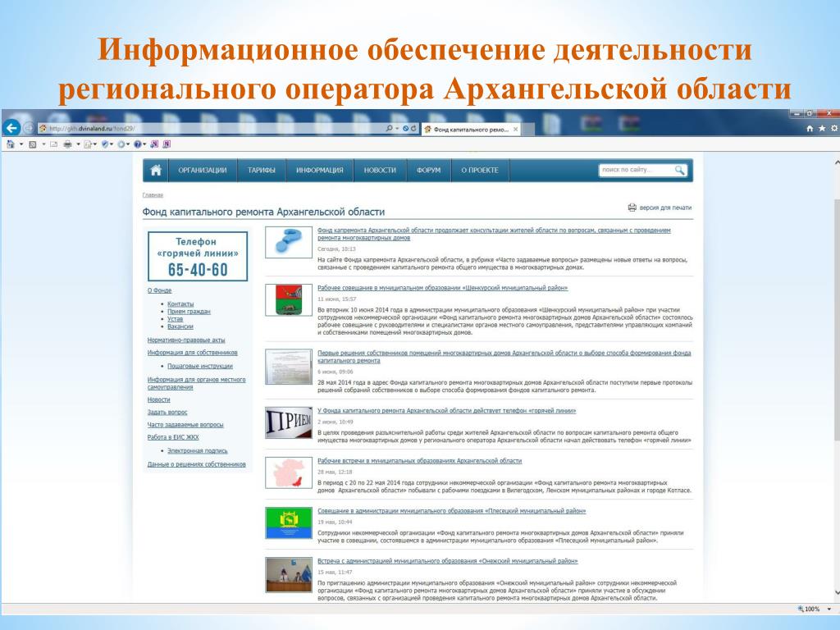Image resolution: width=840 pixels, height=630 pixels.
Task: Open the Page menu dropdown arrow
Action: tap(95, 144)
